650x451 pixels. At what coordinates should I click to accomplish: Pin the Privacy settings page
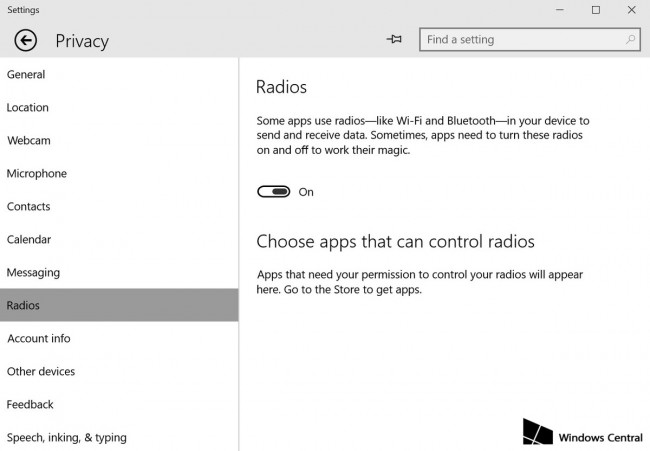394,40
